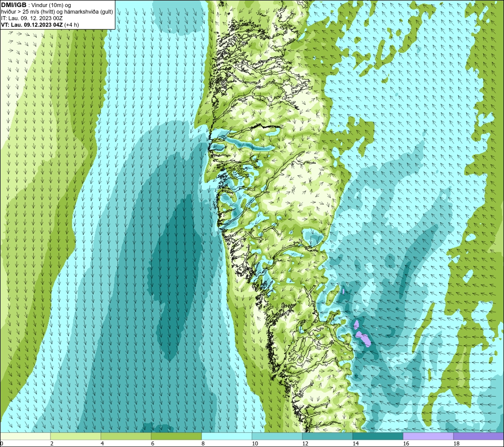Click the legend tick label '6'
The height and width of the screenshot is (447, 504).
coord(152,443)
